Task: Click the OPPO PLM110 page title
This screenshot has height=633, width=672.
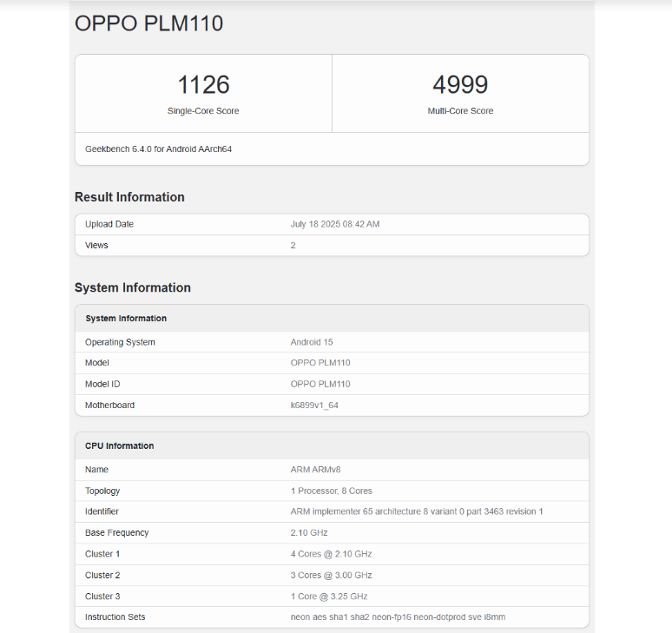Action: pos(148,23)
